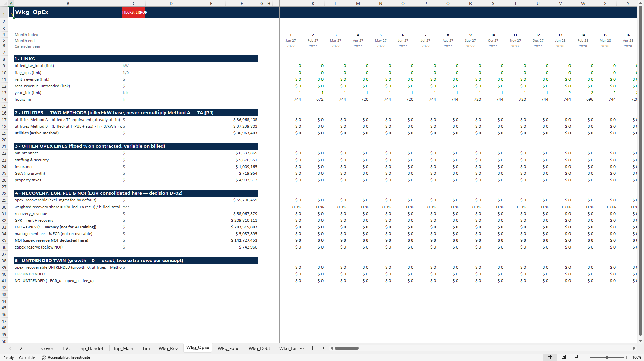Go to previous sheet tabs arrow

point(10,348)
